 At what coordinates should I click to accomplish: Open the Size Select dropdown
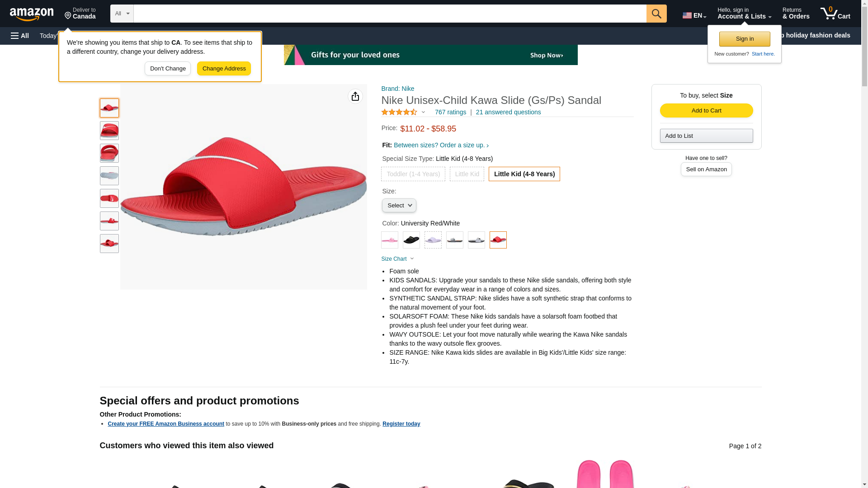[399, 206]
